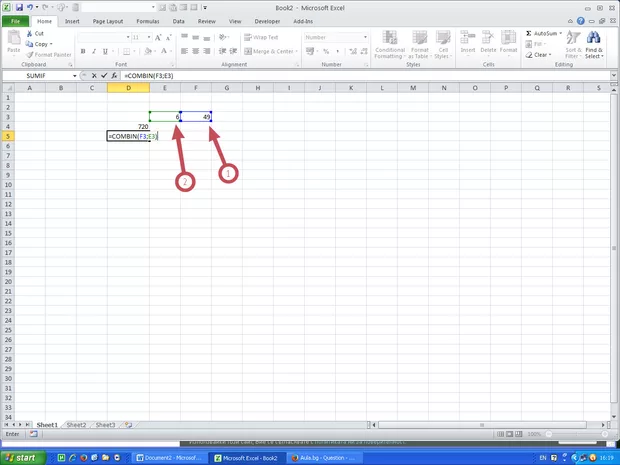620x465 pixels.
Task: Switch to the Formulas ribbon tab
Action: (x=148, y=21)
